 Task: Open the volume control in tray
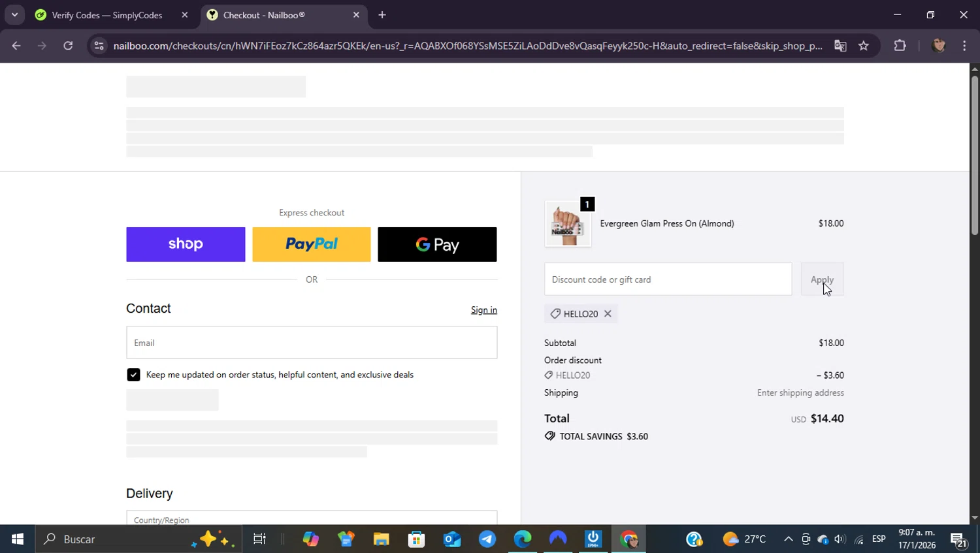tap(840, 539)
